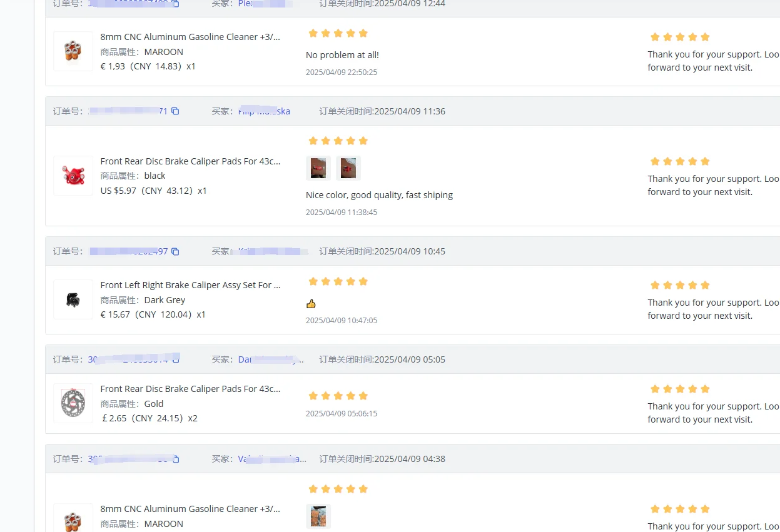
Task: Copy order number of 05:05 order
Action: click(176, 359)
